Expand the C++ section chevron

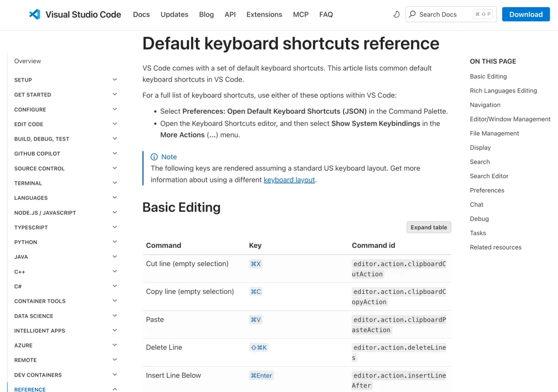click(115, 272)
